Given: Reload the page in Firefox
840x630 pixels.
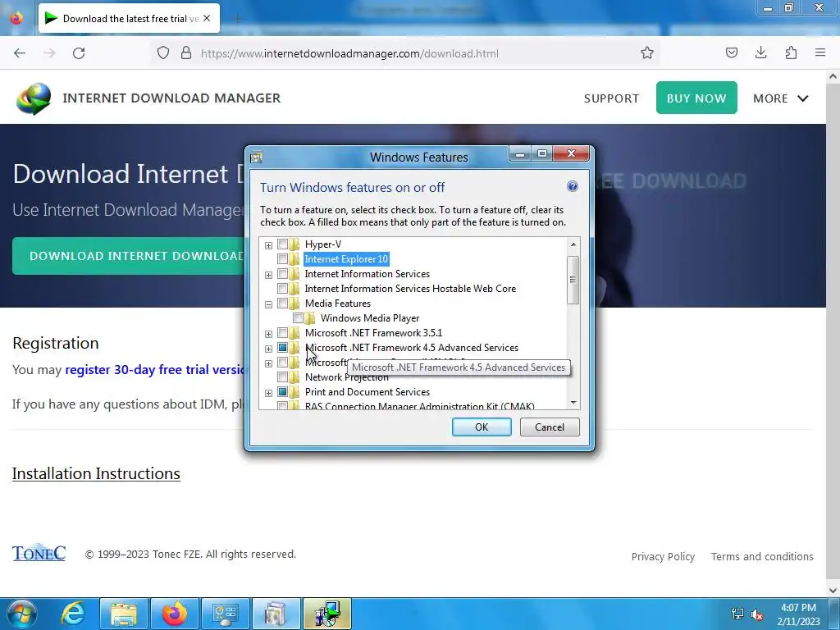Looking at the screenshot, I should pos(79,53).
